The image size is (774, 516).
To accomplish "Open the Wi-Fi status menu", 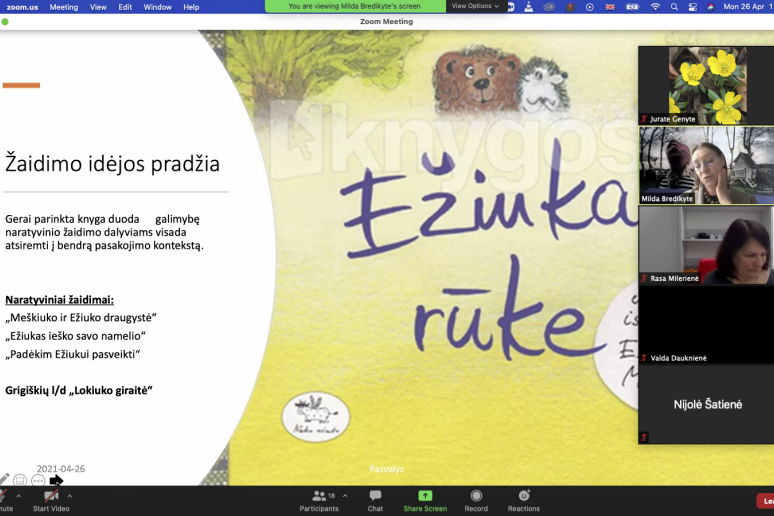I will coord(655,7).
